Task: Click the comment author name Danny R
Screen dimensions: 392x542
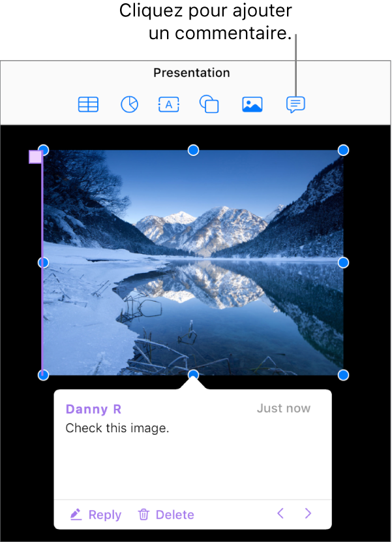Action: (x=93, y=409)
